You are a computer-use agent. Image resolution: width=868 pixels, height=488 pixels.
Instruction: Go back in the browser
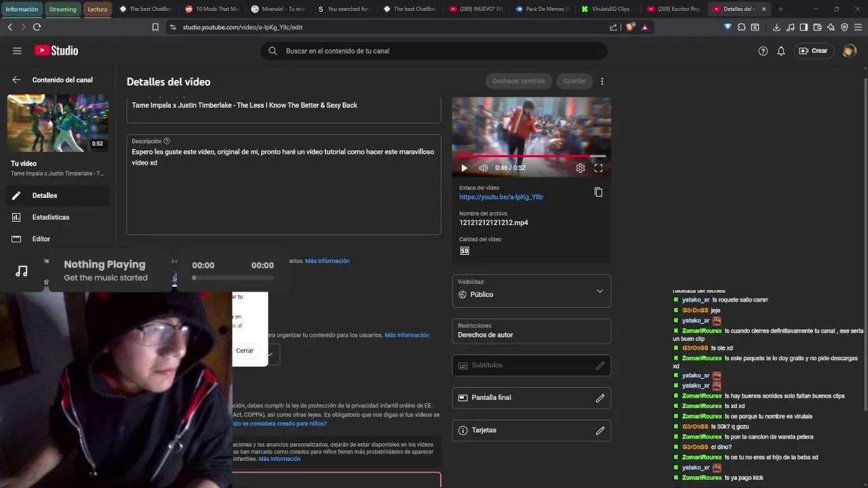(9, 27)
